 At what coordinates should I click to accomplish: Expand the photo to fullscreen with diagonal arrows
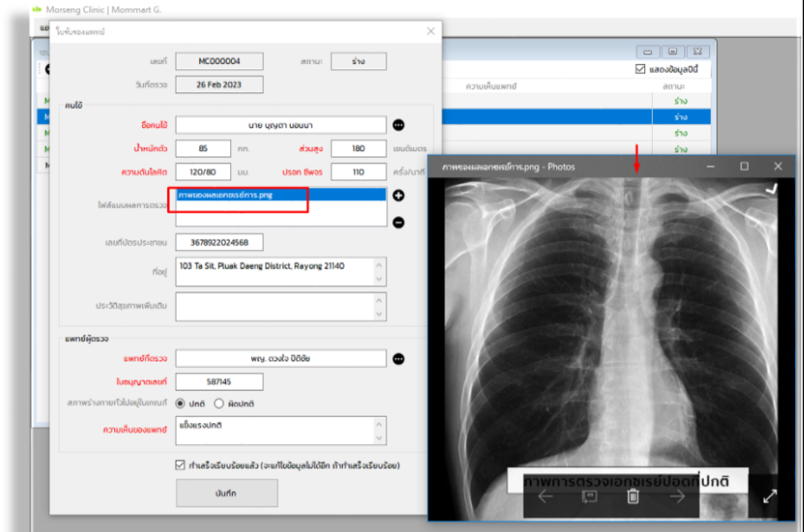point(770,496)
